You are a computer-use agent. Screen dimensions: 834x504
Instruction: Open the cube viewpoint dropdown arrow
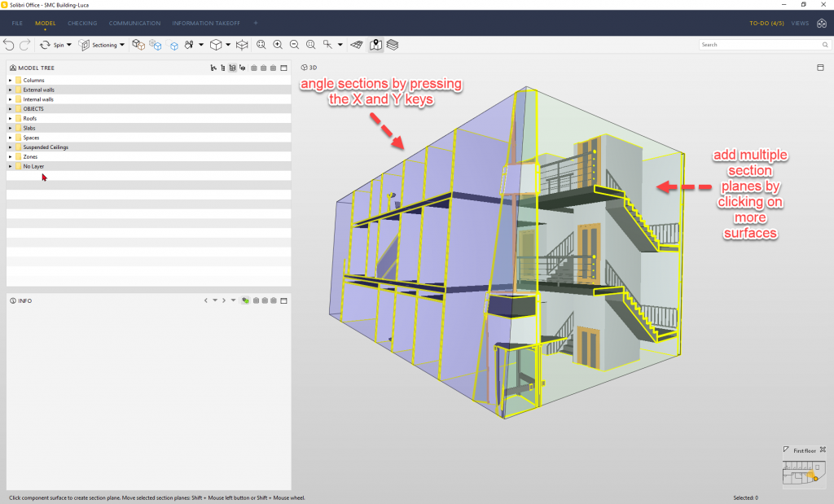pyautogui.click(x=228, y=45)
